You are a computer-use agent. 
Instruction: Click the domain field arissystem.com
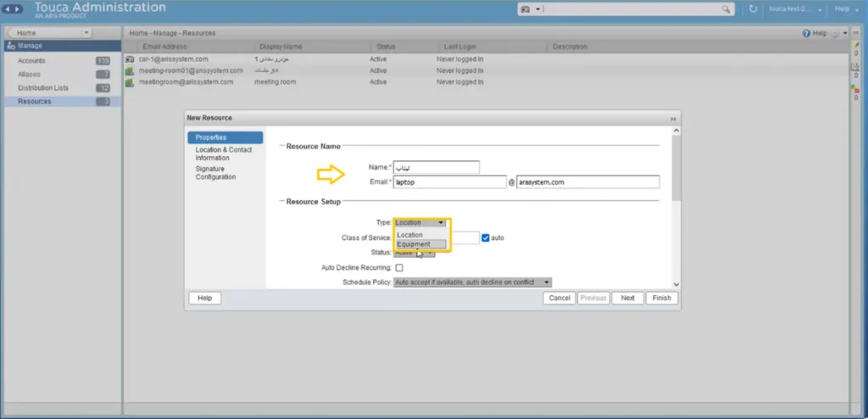click(588, 182)
